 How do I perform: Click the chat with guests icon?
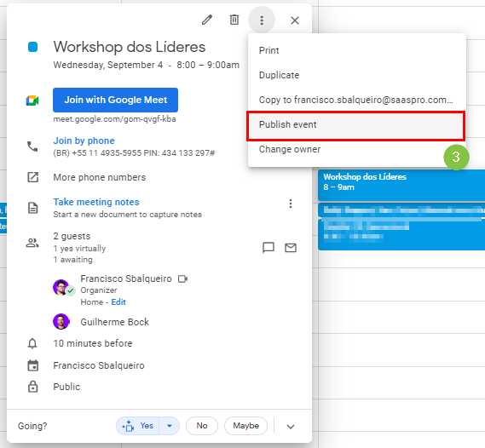[268, 248]
